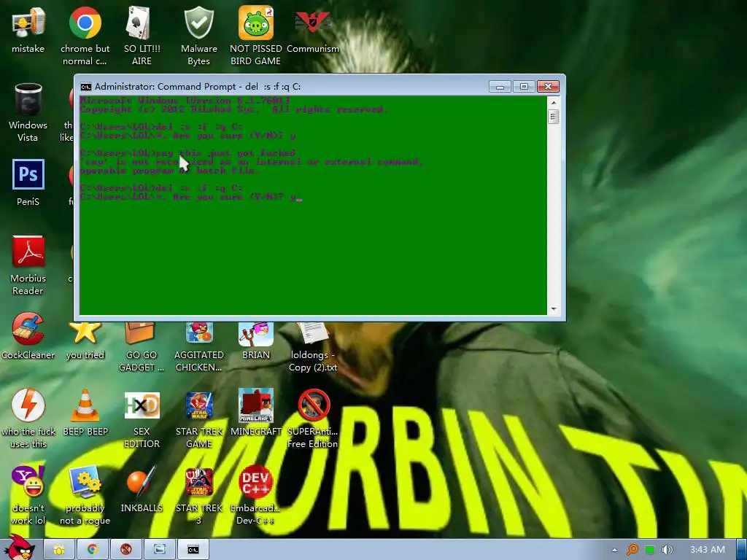
Task: Open the Embarcadero Dev-C++ desktop icon
Action: pos(256,495)
